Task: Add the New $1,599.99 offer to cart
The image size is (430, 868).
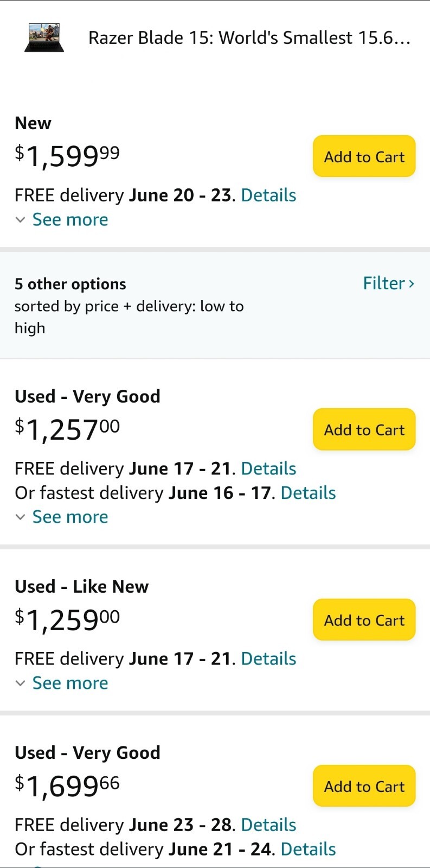Action: tap(364, 156)
